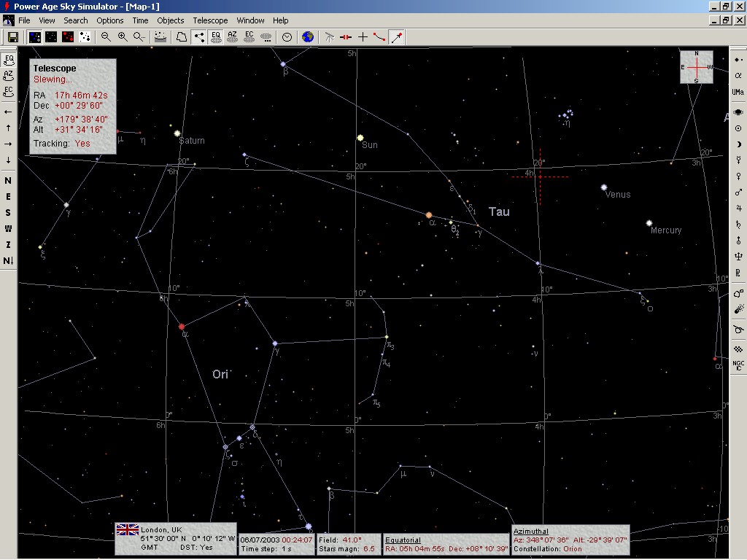Click the Jupiter symbol icon
Screen dimensions: 747x560
tap(738, 209)
